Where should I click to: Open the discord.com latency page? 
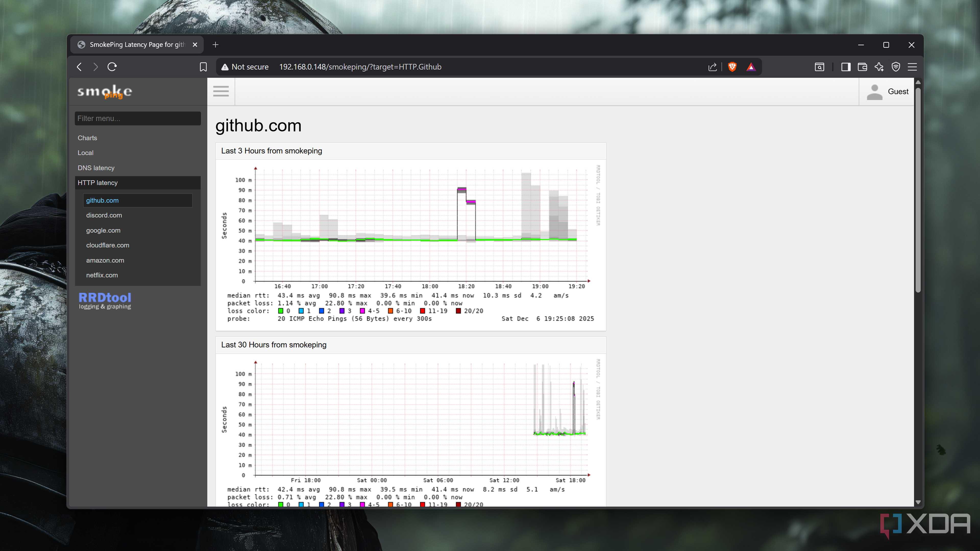(104, 215)
